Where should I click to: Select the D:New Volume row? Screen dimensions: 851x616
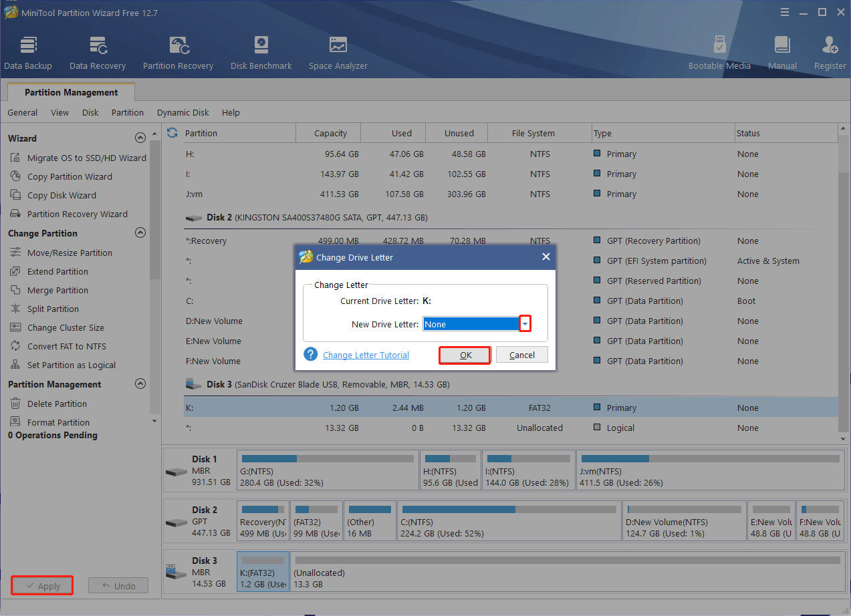click(x=511, y=321)
